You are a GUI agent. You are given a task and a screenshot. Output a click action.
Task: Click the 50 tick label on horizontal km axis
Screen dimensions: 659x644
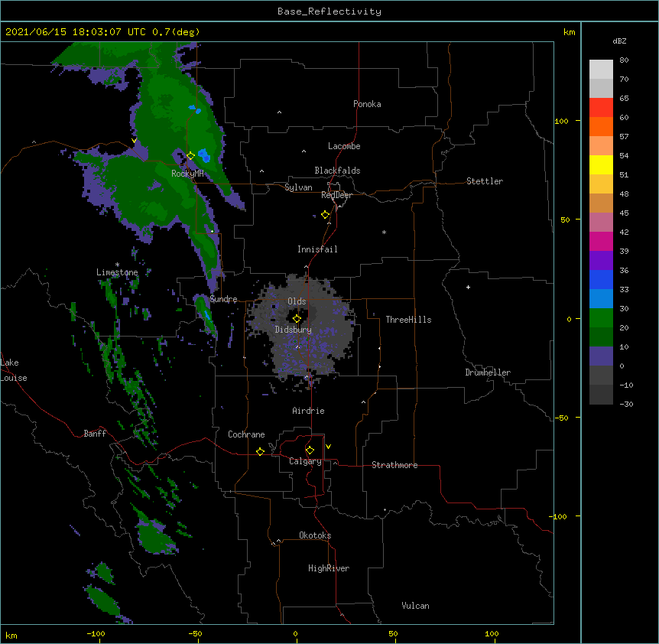pos(393,633)
